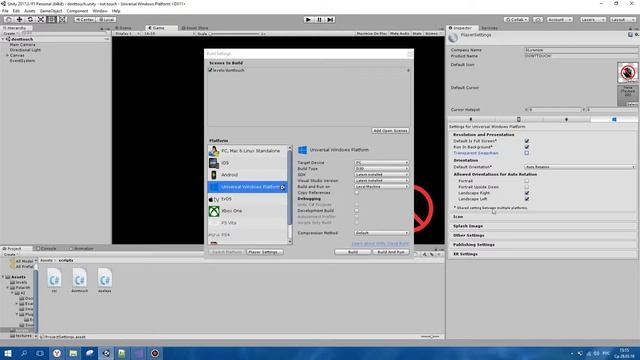Switch to the Scene tab
This screenshot has height=360, width=640.
click(x=125, y=28)
